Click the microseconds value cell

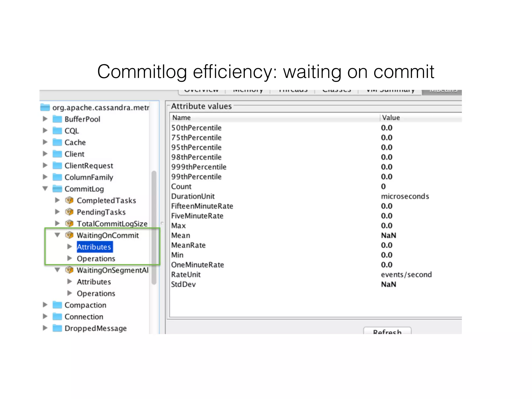click(x=405, y=196)
